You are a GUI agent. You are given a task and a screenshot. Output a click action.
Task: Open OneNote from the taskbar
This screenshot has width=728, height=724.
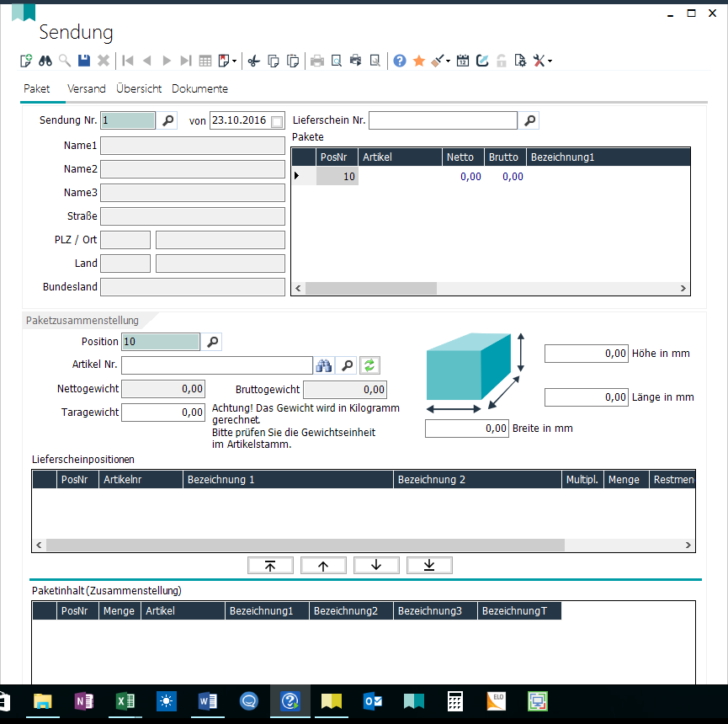84,701
